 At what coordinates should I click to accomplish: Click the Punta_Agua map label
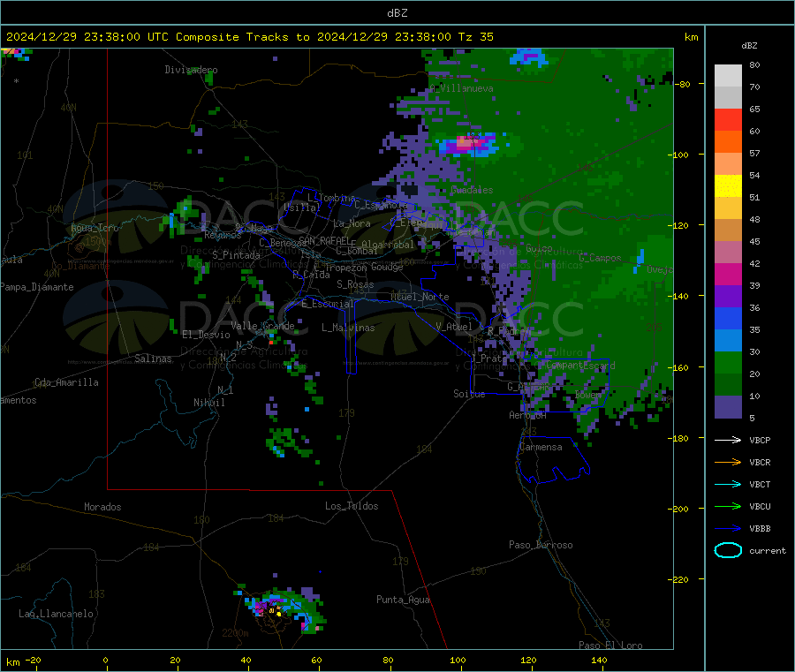(403, 600)
